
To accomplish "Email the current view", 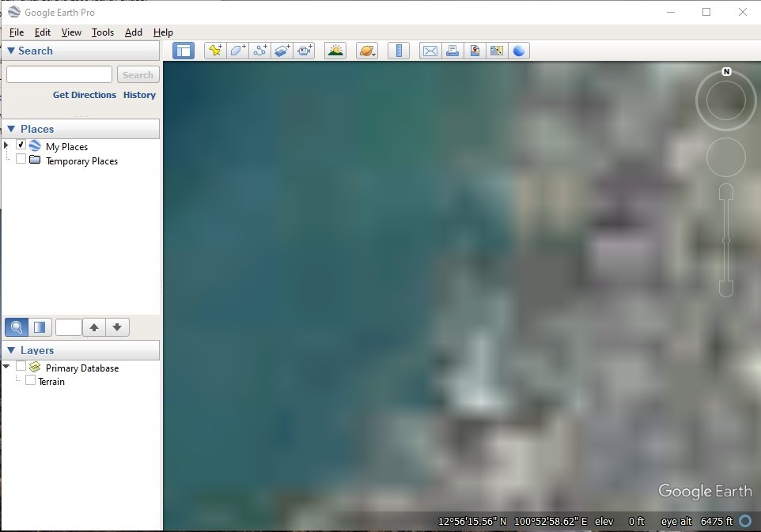I will coord(430,51).
